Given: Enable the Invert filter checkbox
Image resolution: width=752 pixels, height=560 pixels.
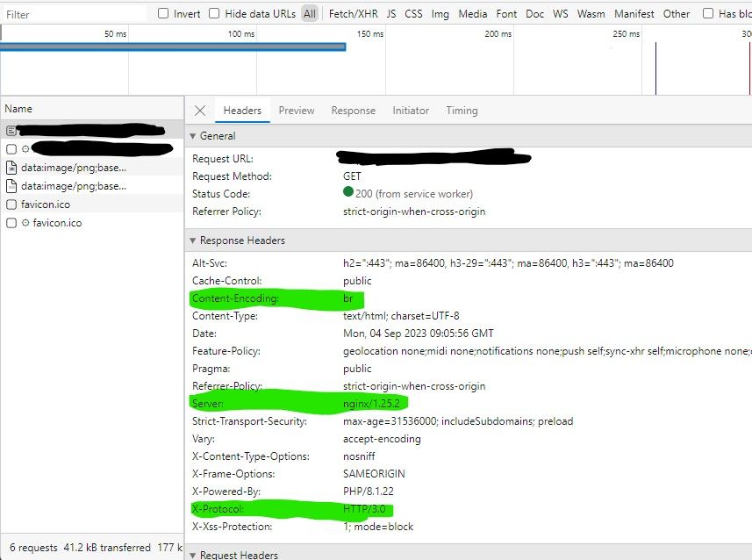Looking at the screenshot, I should 162,13.
